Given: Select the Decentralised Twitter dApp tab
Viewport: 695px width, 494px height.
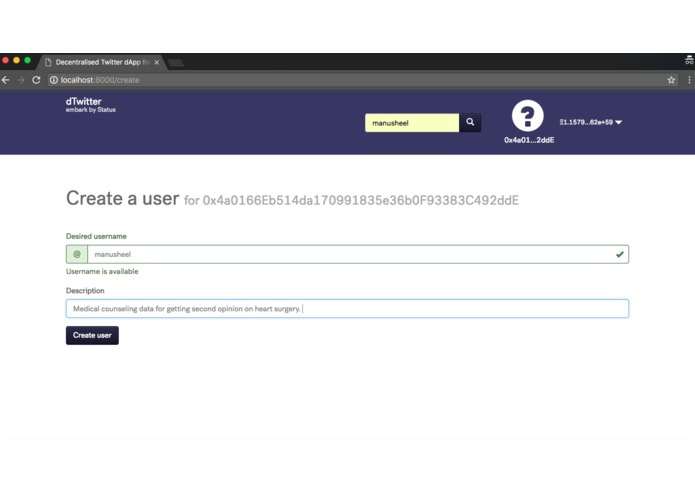Looking at the screenshot, I should 102,62.
